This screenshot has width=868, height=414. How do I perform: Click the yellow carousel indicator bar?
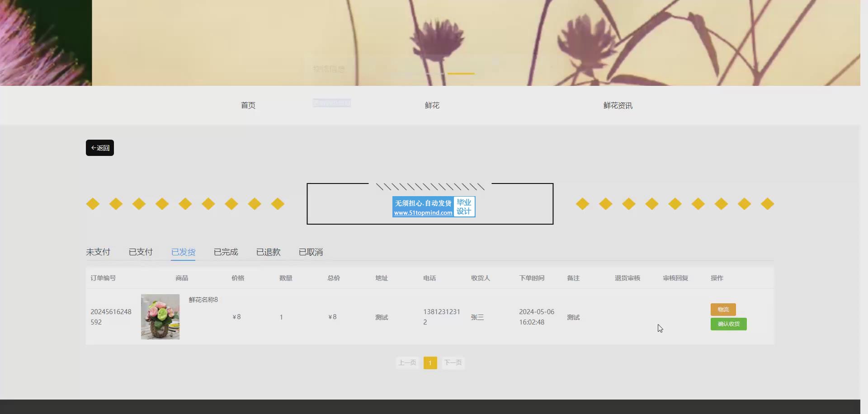coord(461,73)
